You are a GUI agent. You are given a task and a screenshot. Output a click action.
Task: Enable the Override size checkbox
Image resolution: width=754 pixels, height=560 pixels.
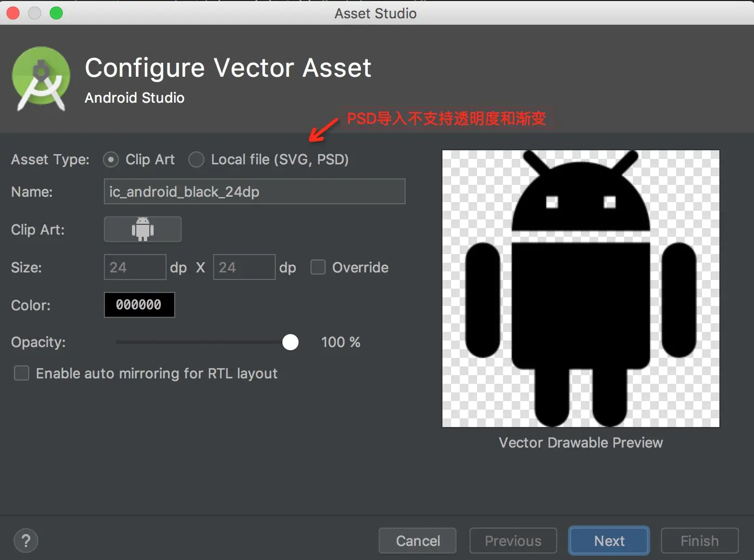pos(318,267)
